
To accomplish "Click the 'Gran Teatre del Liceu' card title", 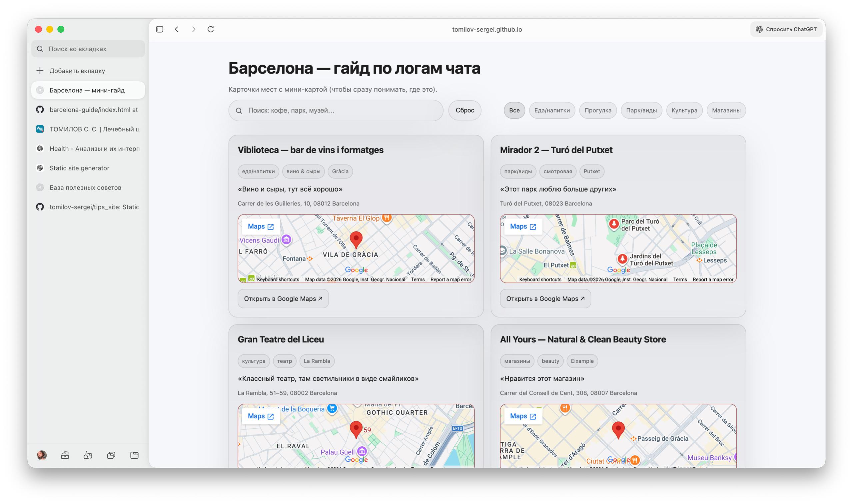I will click(281, 339).
